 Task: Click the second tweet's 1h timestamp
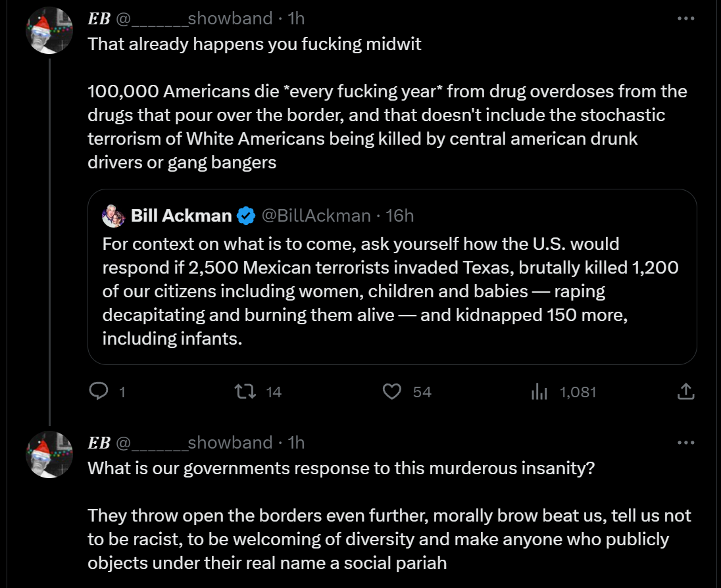297,443
